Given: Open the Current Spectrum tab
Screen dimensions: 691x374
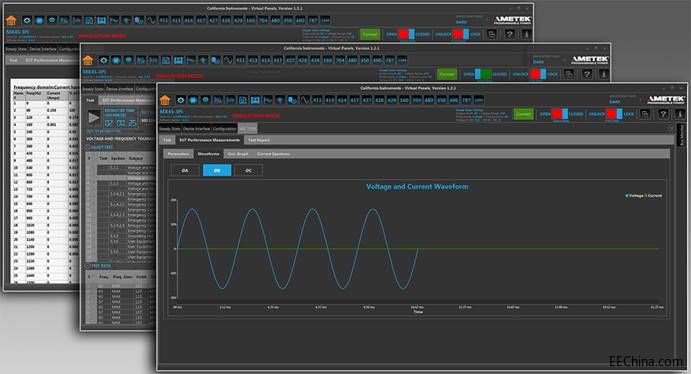Looking at the screenshot, I should [273, 154].
